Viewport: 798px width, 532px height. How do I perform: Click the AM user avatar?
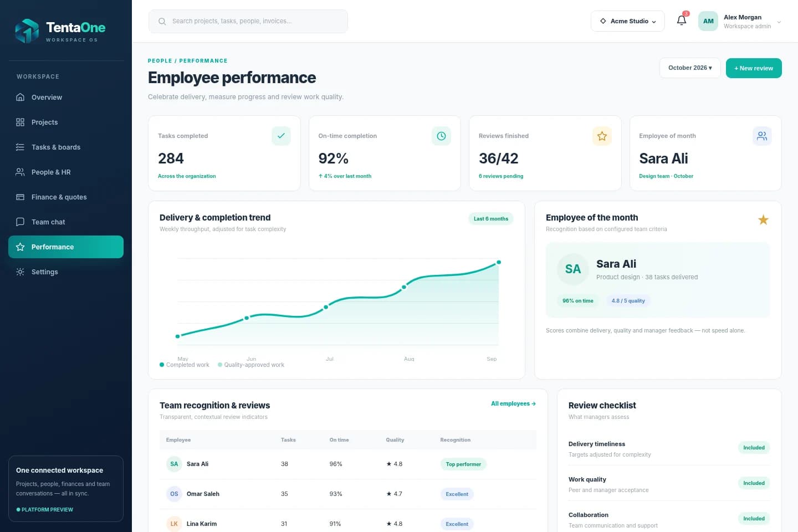[x=708, y=21]
